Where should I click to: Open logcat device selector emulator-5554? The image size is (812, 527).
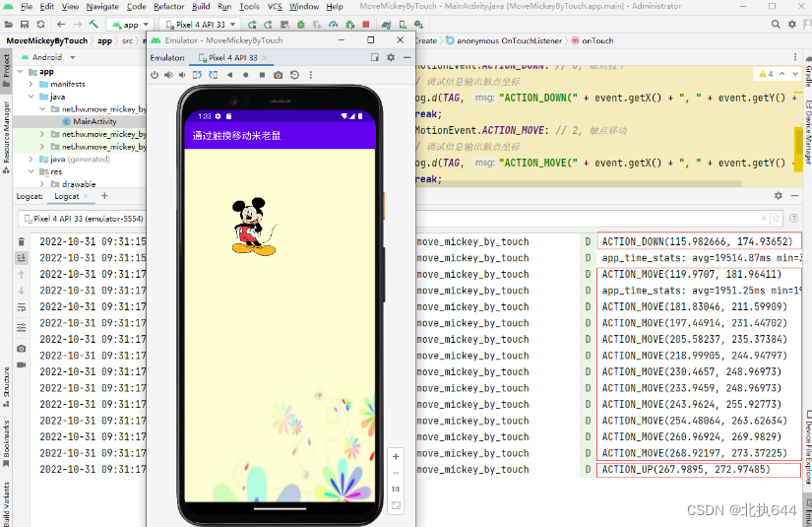83,219
